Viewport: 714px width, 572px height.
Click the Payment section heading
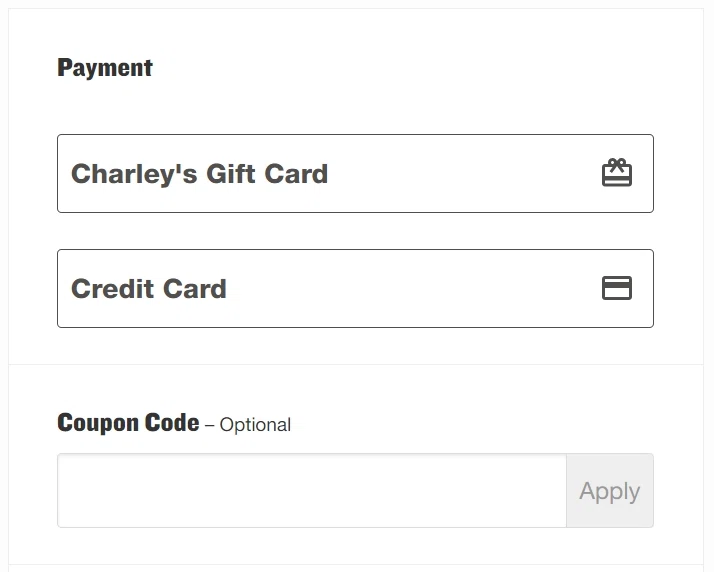coord(105,68)
